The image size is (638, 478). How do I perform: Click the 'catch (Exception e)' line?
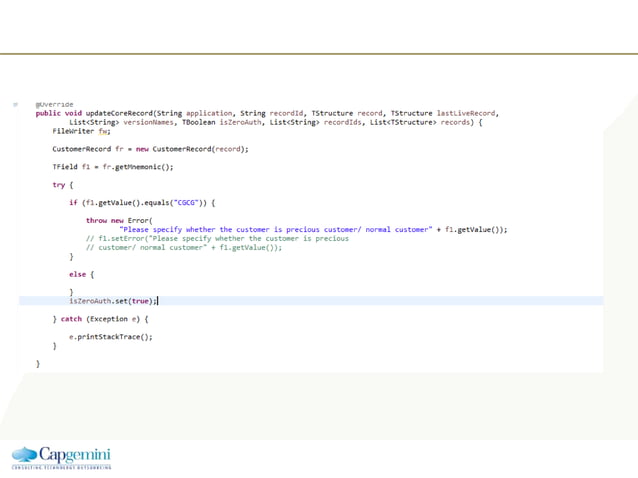(101, 319)
